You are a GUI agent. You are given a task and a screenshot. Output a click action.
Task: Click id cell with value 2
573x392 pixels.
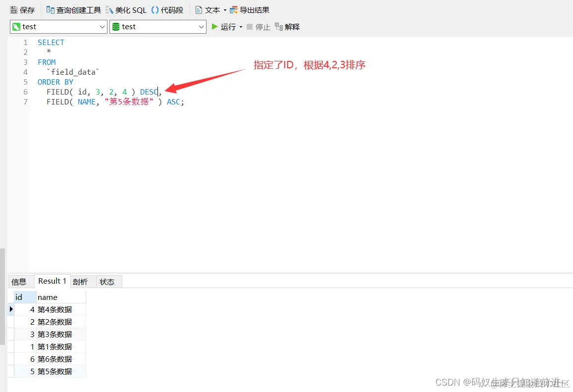tap(25, 322)
